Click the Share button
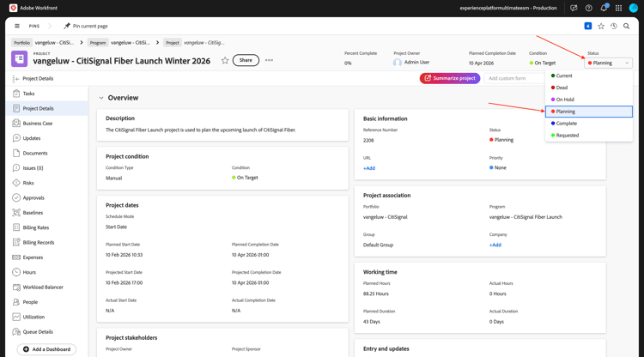Screen dimensions: 644x357 pos(246,60)
